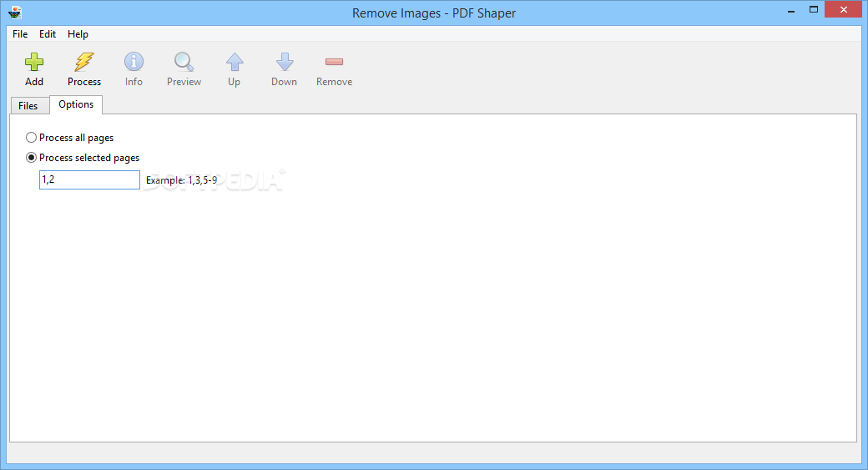Click the Preview magnifier icon
The width and height of the screenshot is (868, 470).
pos(184,62)
